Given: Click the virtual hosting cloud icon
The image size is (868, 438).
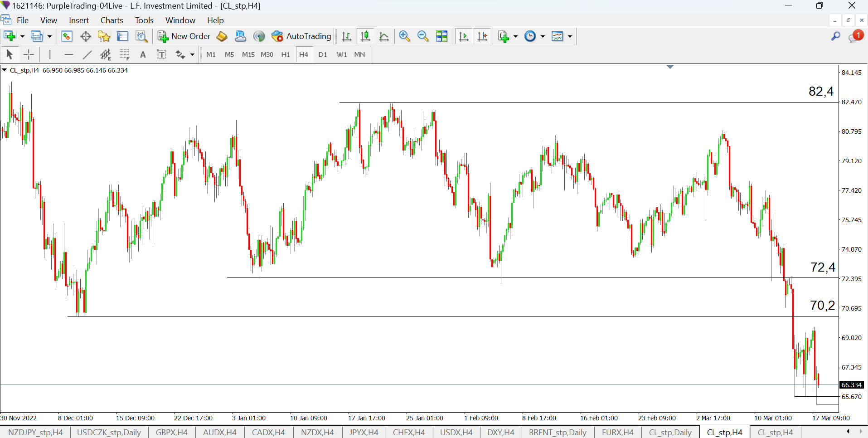Looking at the screenshot, I should [x=240, y=36].
